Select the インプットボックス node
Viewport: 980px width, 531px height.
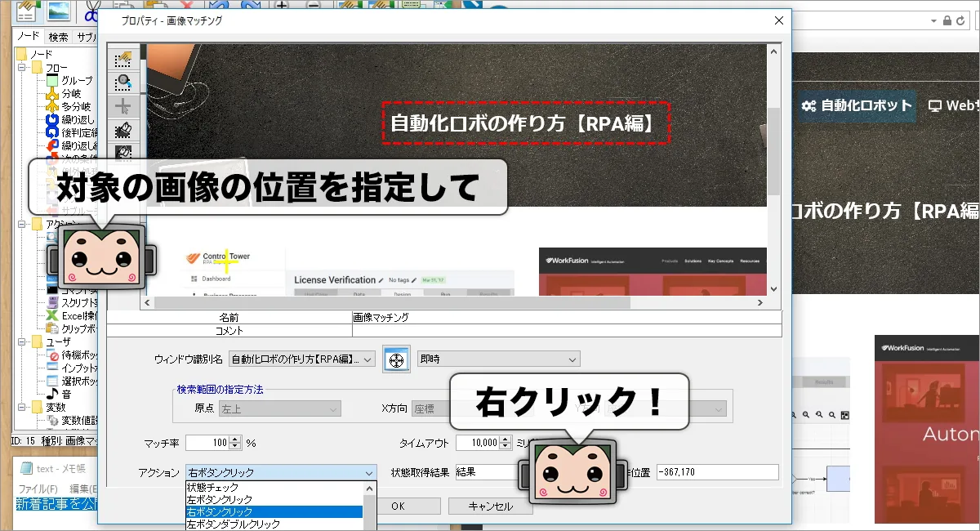pyautogui.click(x=72, y=368)
